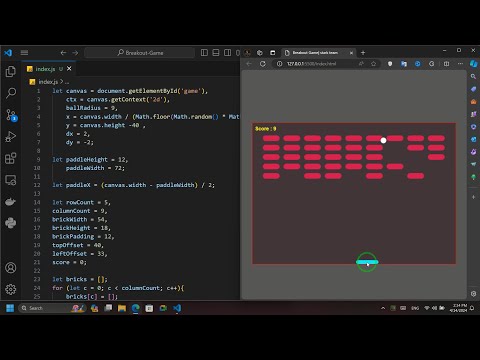Open the Edge split screen icon
Image resolution: width=480 pixels, height=360 pixels.
[x=446, y=64]
